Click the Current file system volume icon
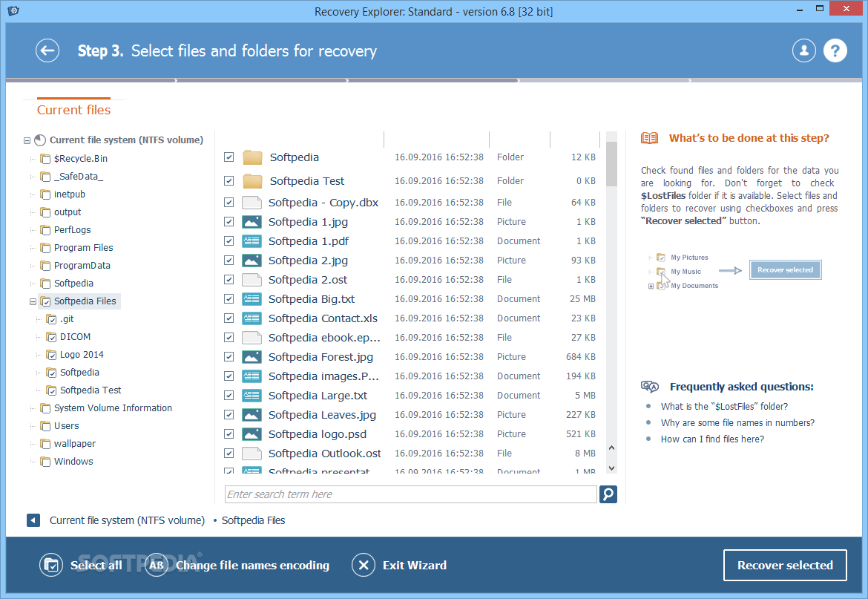 click(40, 140)
